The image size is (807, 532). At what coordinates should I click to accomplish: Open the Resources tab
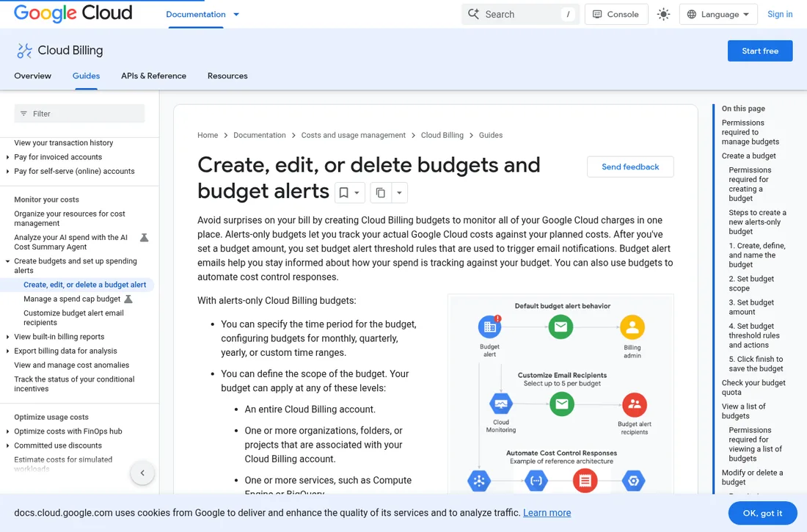[x=227, y=76]
